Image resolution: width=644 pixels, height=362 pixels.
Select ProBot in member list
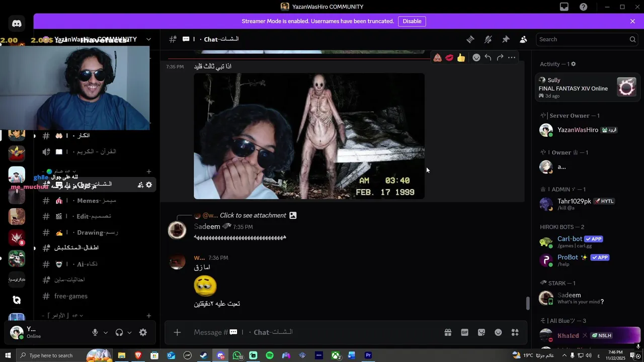pyautogui.click(x=587, y=260)
